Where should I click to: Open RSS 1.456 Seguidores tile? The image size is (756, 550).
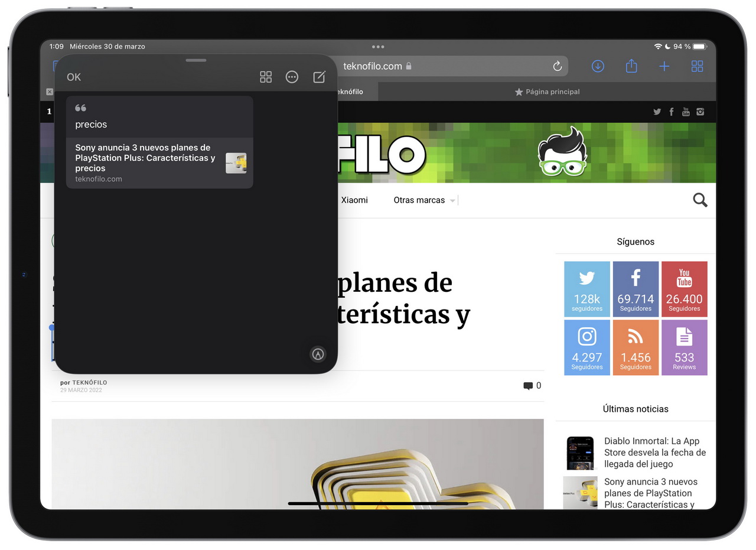point(636,347)
